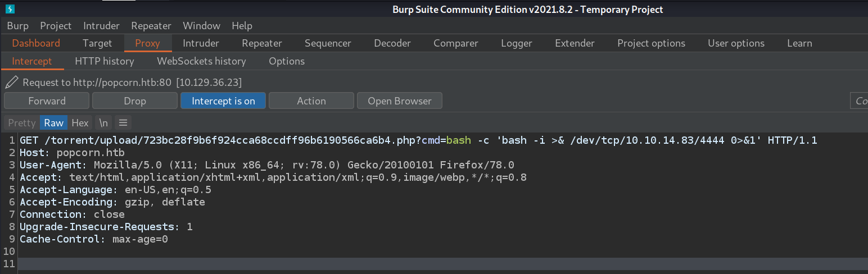Open the proxy Options sub-tab
This screenshot has width=868, height=274.
pos(287,61)
